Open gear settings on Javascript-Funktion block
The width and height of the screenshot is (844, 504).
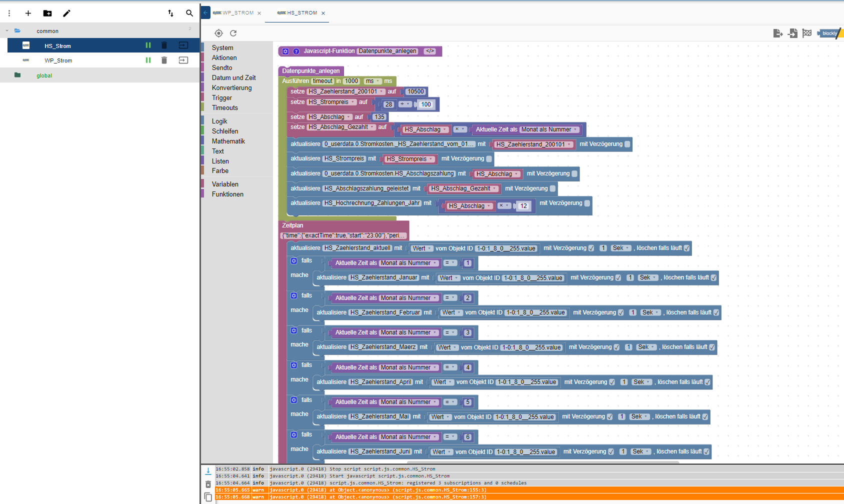click(x=285, y=51)
